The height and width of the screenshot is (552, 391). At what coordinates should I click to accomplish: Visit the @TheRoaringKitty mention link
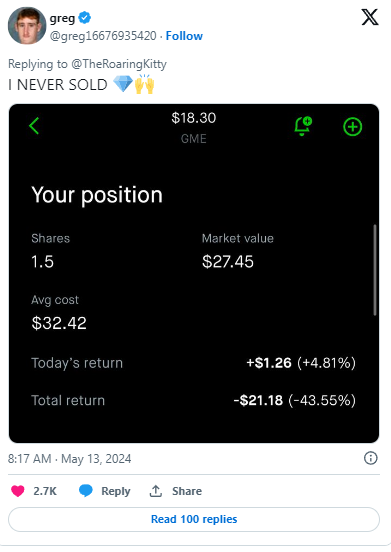click(119, 64)
